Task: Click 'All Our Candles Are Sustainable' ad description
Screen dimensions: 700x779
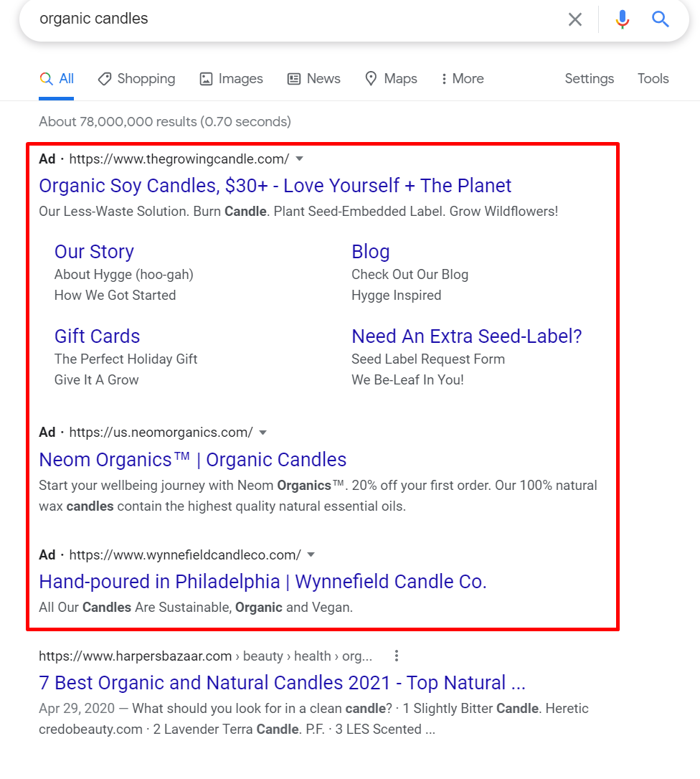Action: click(196, 607)
